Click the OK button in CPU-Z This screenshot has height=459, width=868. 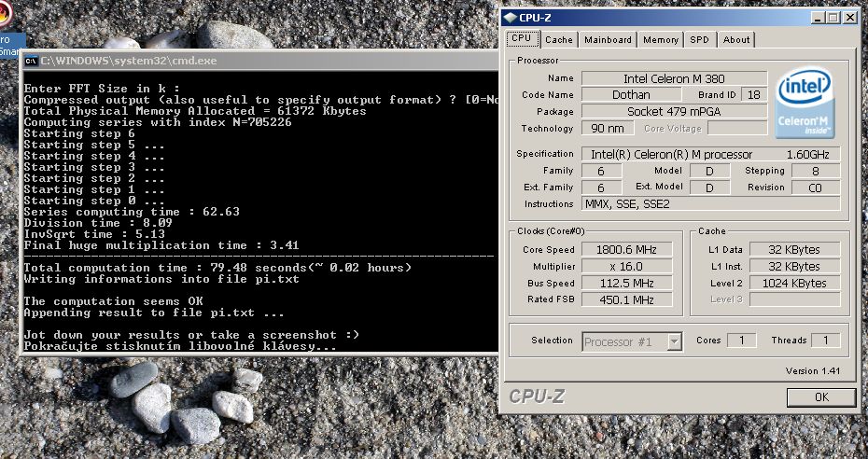pyautogui.click(x=821, y=397)
